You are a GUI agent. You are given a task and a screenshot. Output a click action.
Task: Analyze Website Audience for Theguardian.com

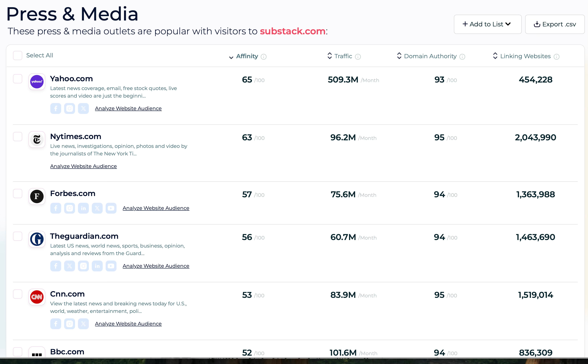tap(156, 266)
